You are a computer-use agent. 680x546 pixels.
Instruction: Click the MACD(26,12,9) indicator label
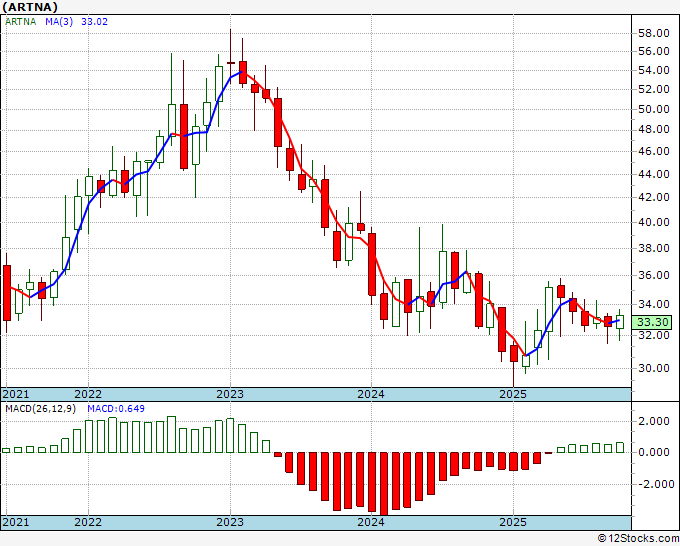[x=40, y=409]
